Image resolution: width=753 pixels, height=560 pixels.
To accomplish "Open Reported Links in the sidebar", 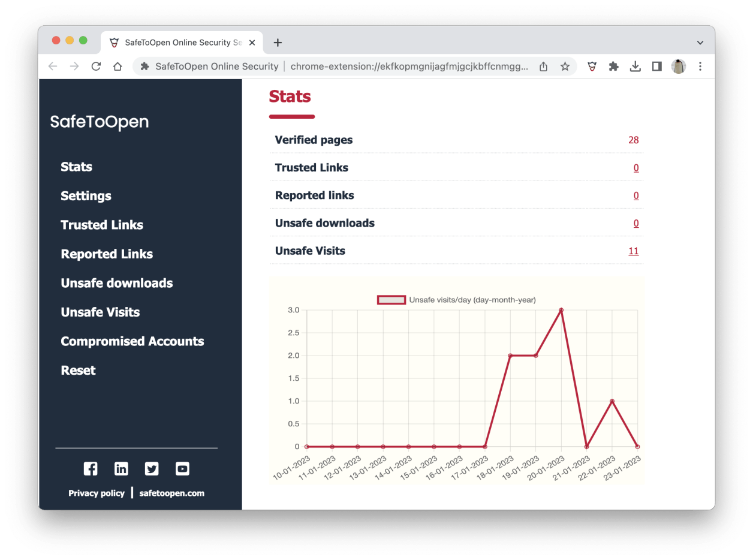I will tap(107, 254).
